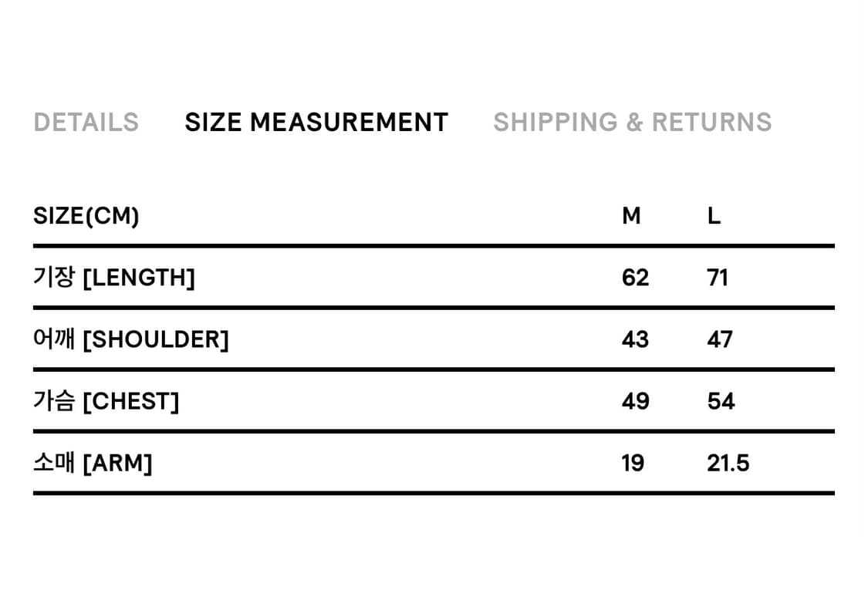Select the L size column header
The image size is (868, 597).
coord(714,216)
